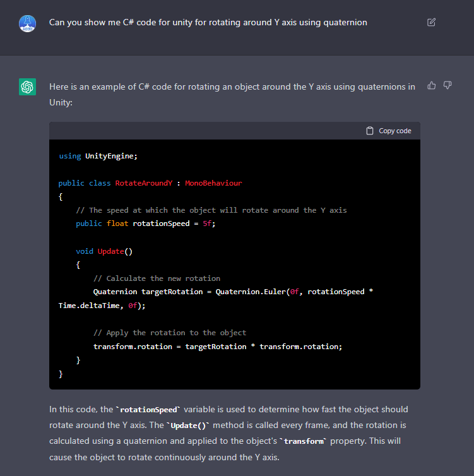Screen dimensions: 474x476
Task: Click 'Time.deltaTime, 0f);' code line
Action: 102,306
